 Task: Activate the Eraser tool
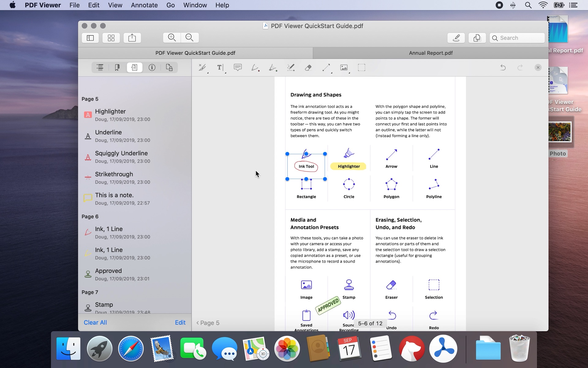[308, 67]
